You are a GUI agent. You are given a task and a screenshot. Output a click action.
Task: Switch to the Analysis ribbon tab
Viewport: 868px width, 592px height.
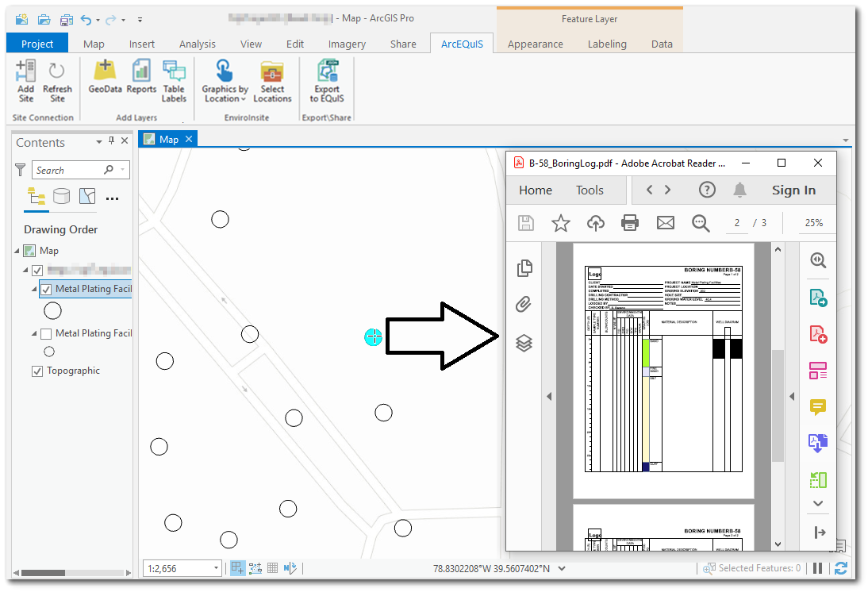[x=197, y=44]
